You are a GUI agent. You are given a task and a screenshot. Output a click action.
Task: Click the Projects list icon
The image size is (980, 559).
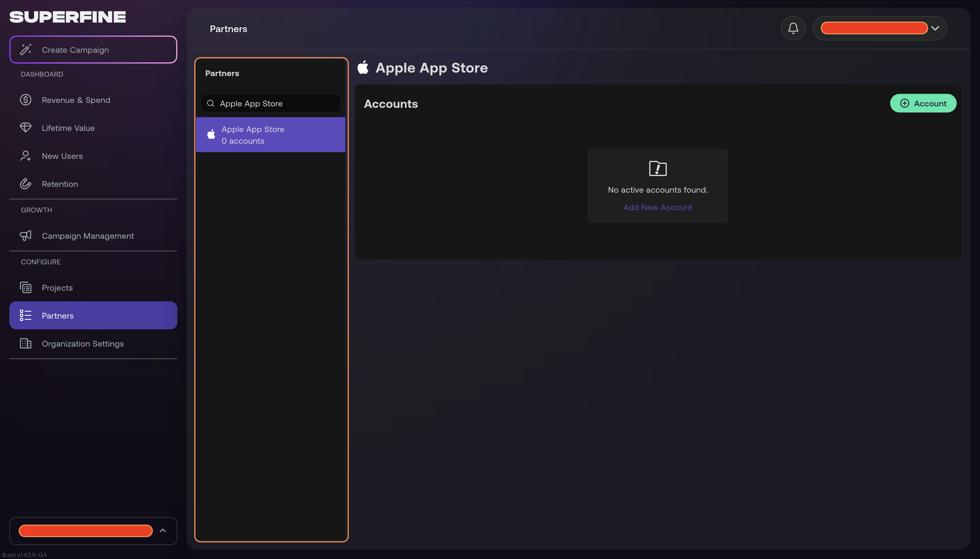pos(26,288)
